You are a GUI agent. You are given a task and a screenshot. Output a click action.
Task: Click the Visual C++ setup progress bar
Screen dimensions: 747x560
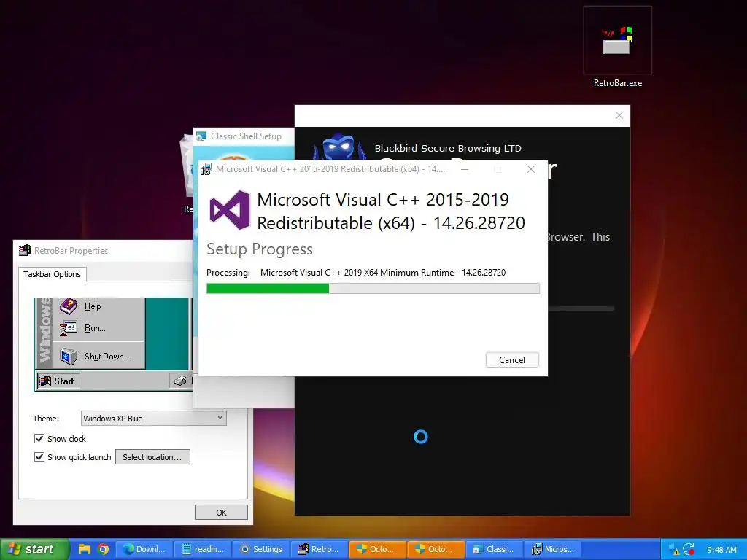(x=373, y=288)
